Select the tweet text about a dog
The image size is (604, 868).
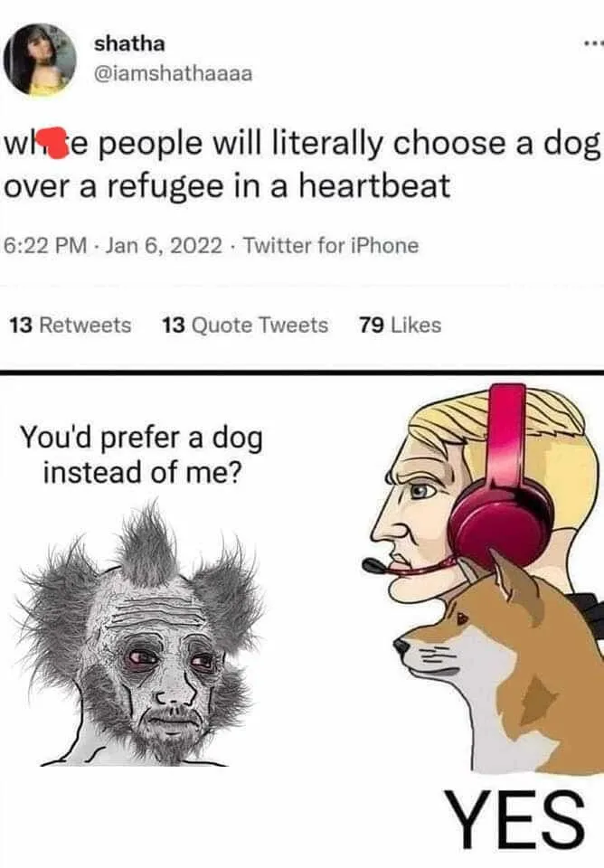click(302, 165)
